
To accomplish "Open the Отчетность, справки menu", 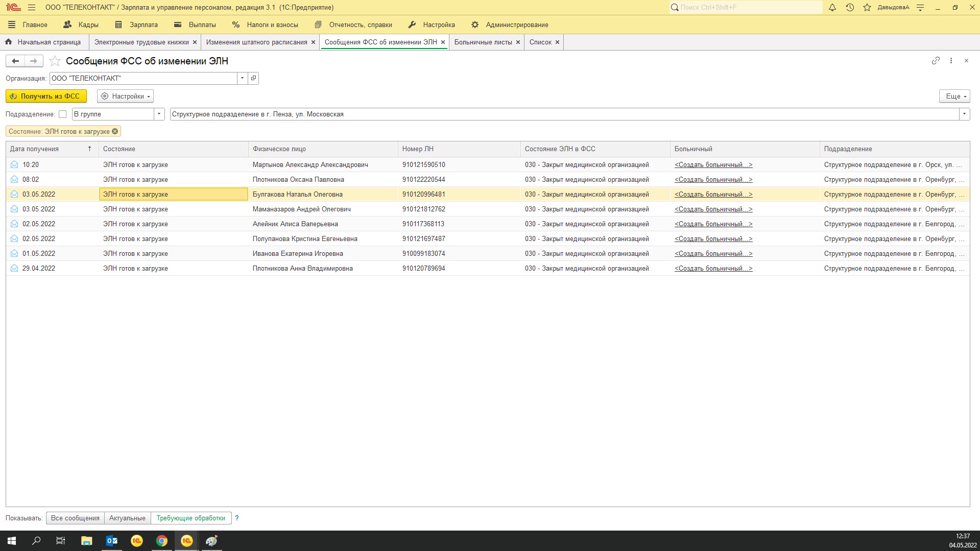I will (353, 25).
